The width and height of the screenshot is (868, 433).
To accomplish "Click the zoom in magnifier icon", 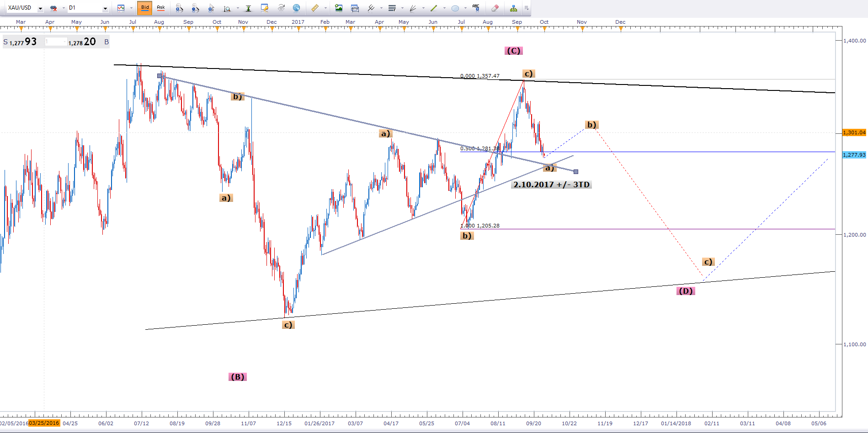I will (179, 8).
